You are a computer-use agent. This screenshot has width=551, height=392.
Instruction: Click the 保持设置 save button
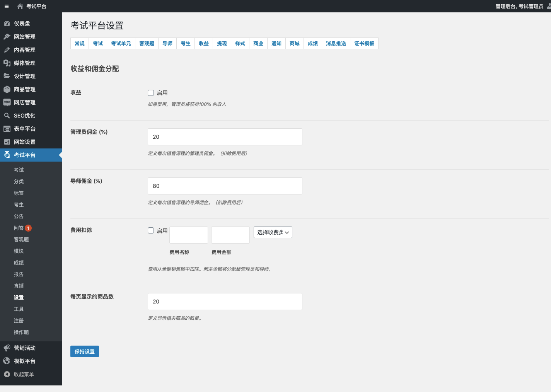(85, 351)
